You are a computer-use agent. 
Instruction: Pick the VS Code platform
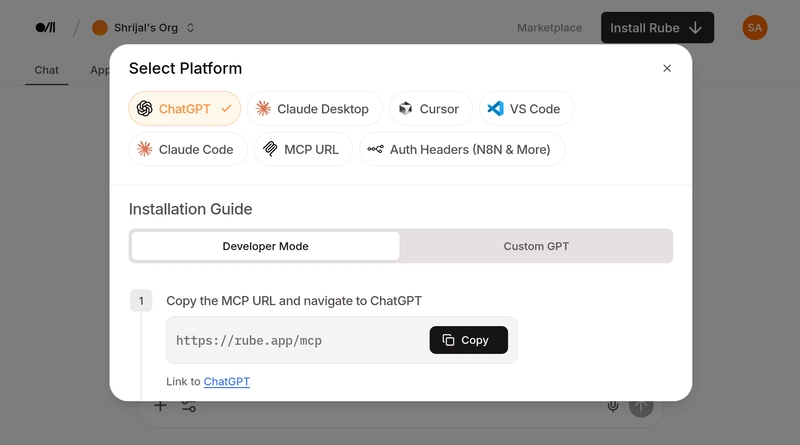pyautogui.click(x=526, y=109)
